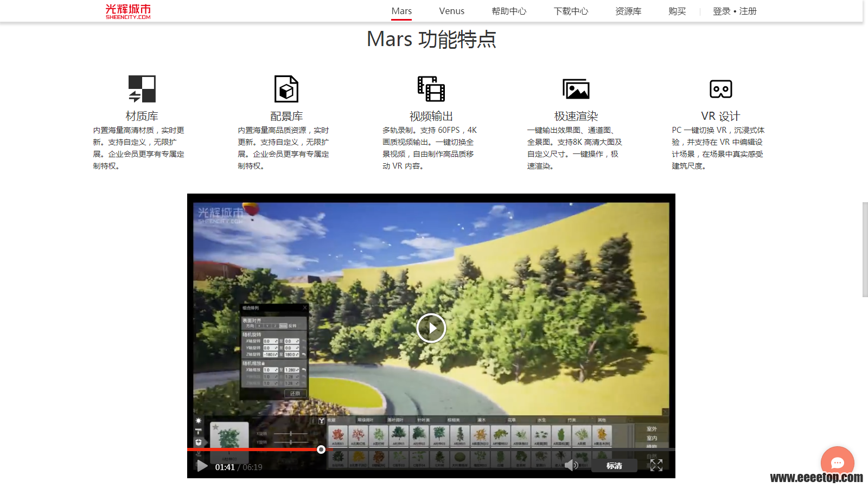
Task: Click the video progress bar handle
Action: coord(321,450)
